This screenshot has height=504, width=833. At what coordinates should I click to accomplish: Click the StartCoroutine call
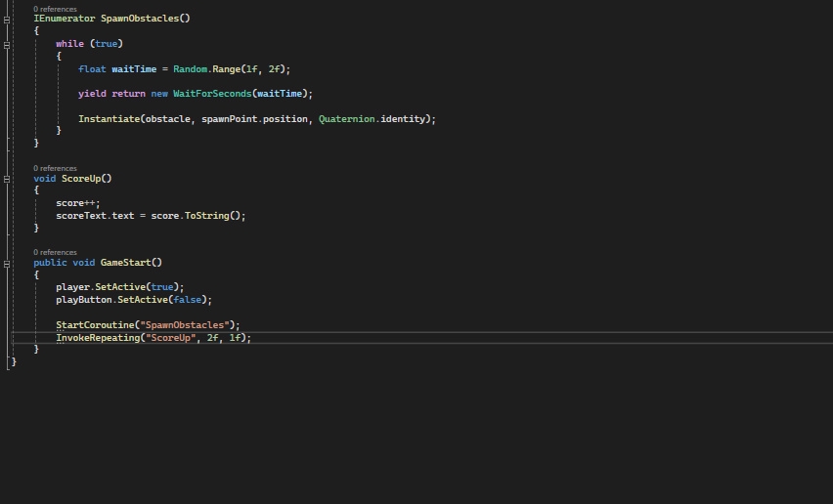[95, 324]
